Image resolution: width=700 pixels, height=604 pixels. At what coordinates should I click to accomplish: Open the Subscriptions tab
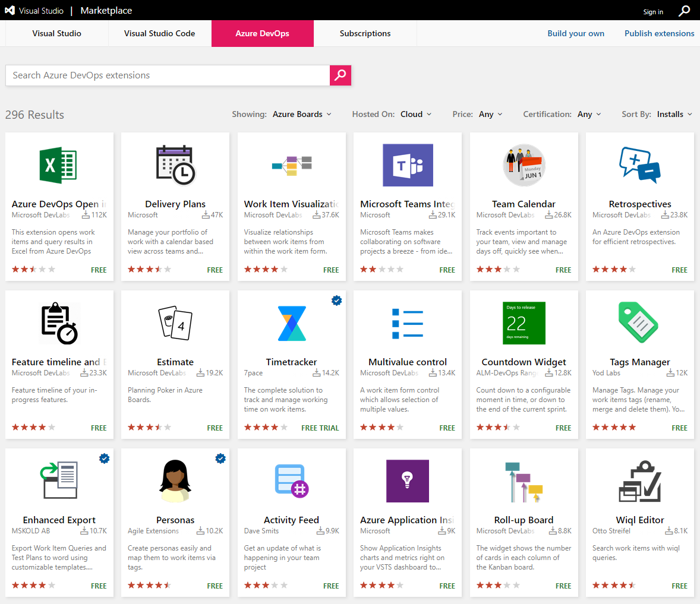point(365,33)
